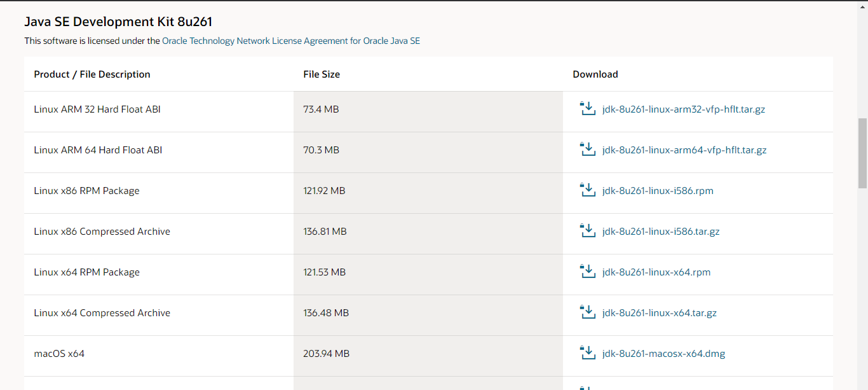Download jdk-8u261-linux-arm64-vfp-hflt.tar.gz file link
This screenshot has height=390, width=868.
coord(684,150)
